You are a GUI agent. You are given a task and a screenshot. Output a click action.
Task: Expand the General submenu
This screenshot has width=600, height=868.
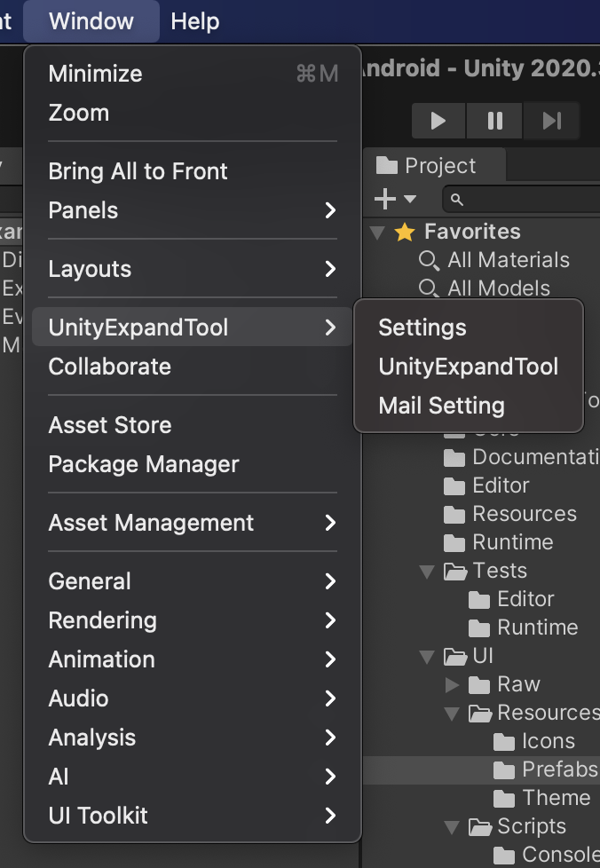pyautogui.click(x=193, y=581)
